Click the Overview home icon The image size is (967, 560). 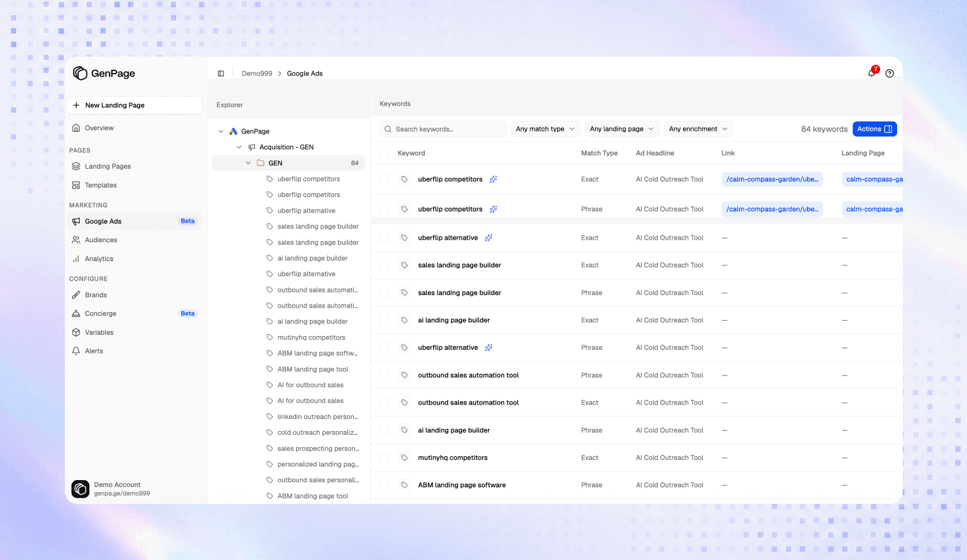coord(76,128)
